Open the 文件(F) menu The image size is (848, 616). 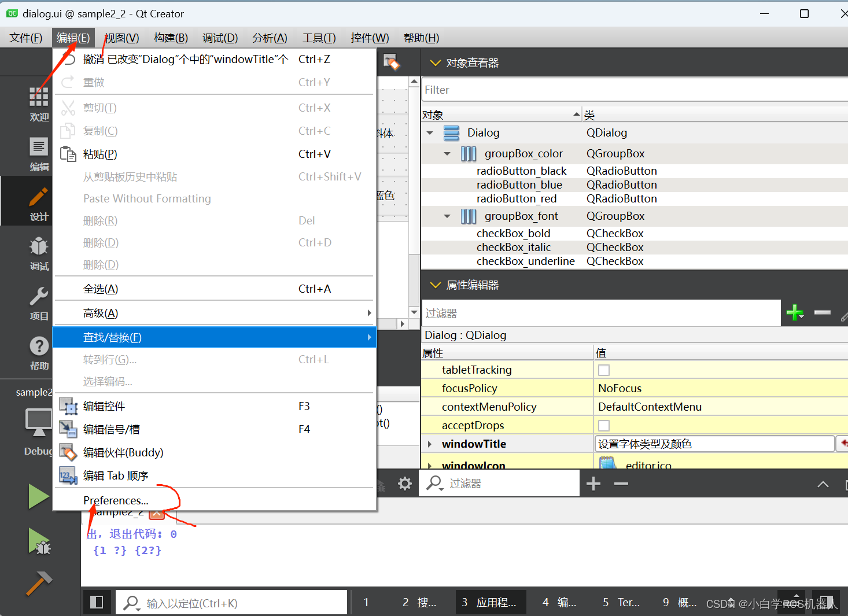[26, 38]
